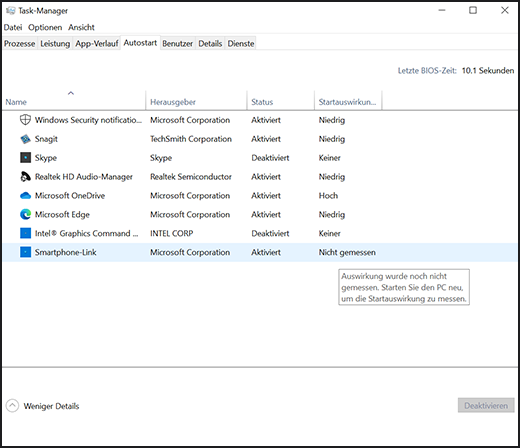The height and width of the screenshot is (448, 520).
Task: Close the Task-Manager window
Action: [x=505, y=10]
